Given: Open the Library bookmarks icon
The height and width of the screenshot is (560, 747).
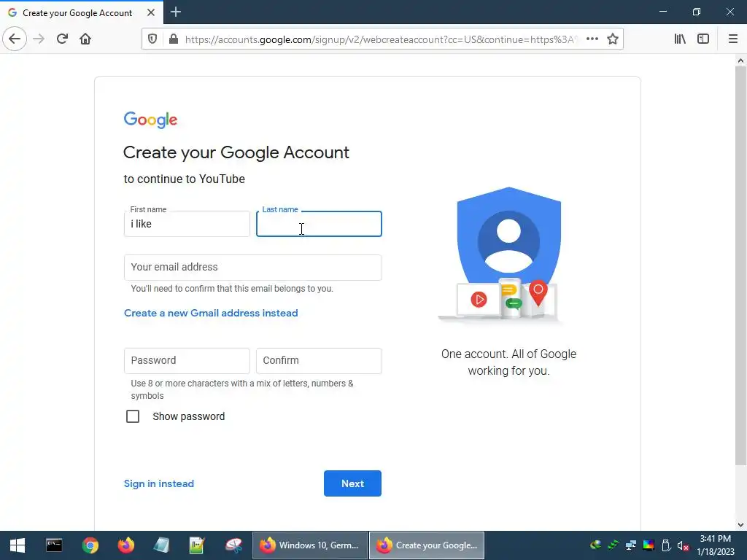Looking at the screenshot, I should click(680, 39).
